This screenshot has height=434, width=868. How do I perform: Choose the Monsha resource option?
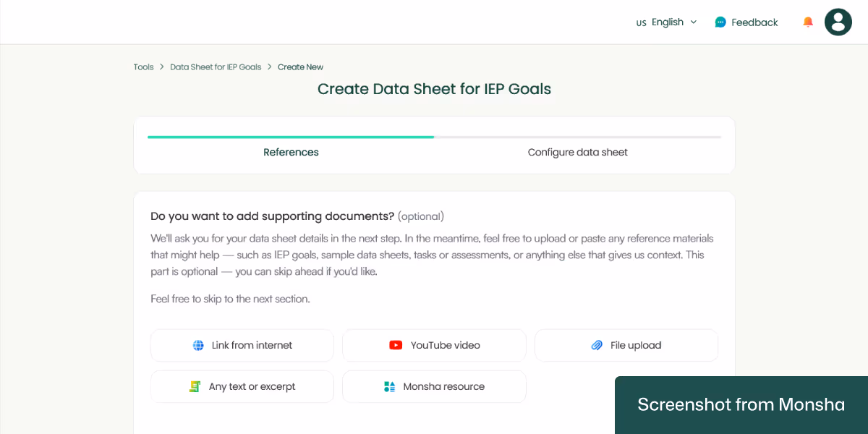(434, 386)
